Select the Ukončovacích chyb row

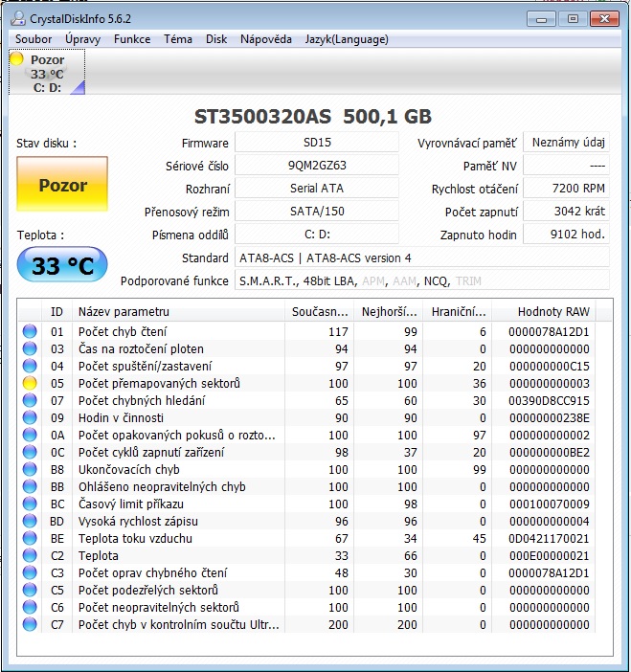(307, 469)
